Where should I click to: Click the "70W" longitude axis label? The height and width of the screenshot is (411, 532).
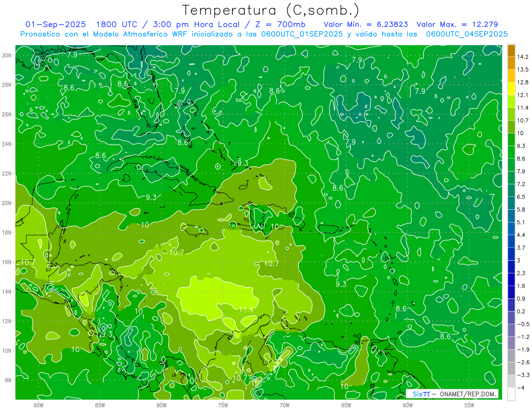[285, 405]
